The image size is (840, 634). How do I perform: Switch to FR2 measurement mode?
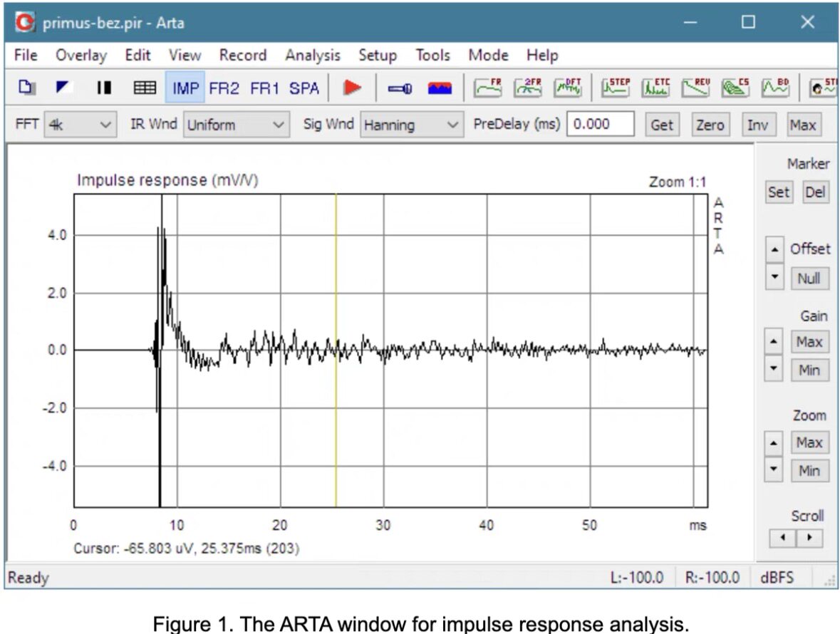[x=224, y=88]
